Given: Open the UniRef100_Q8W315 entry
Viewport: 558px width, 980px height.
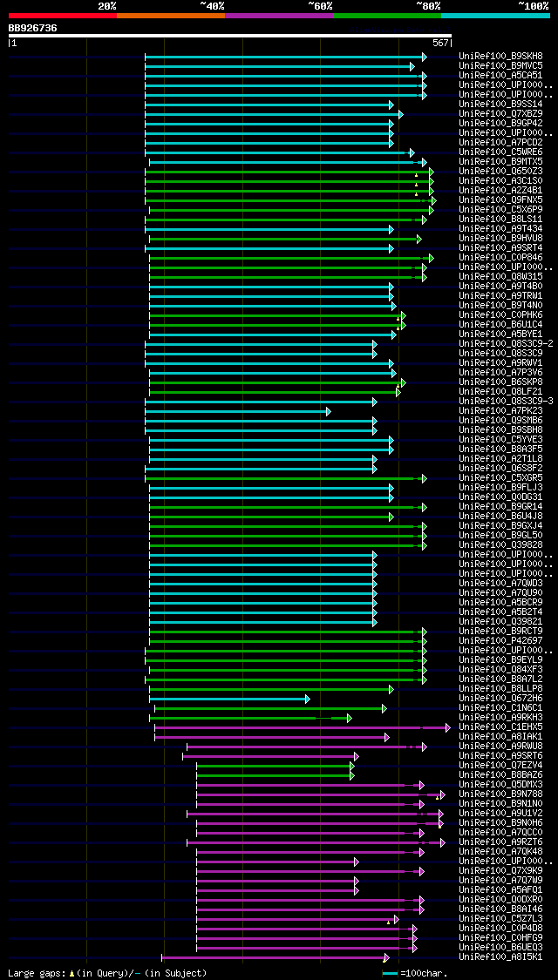Looking at the screenshot, I should click(500, 276).
